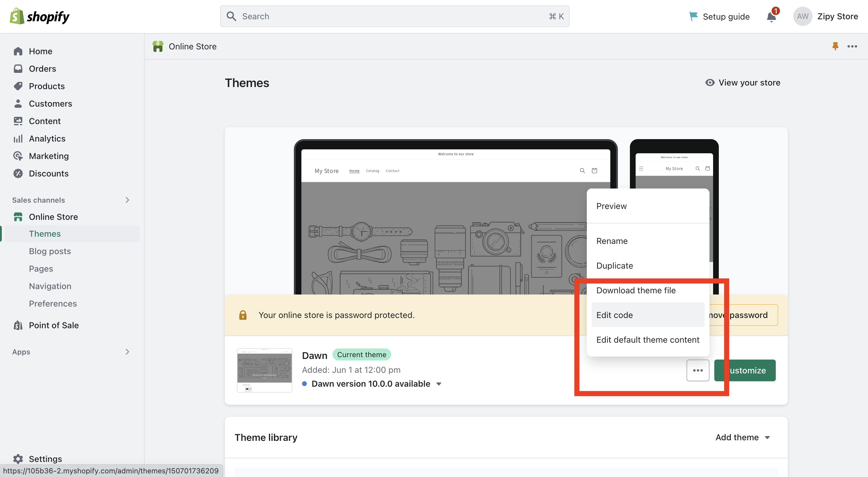Click Contact link in desktop preview
The image size is (868, 477).
(x=392, y=171)
